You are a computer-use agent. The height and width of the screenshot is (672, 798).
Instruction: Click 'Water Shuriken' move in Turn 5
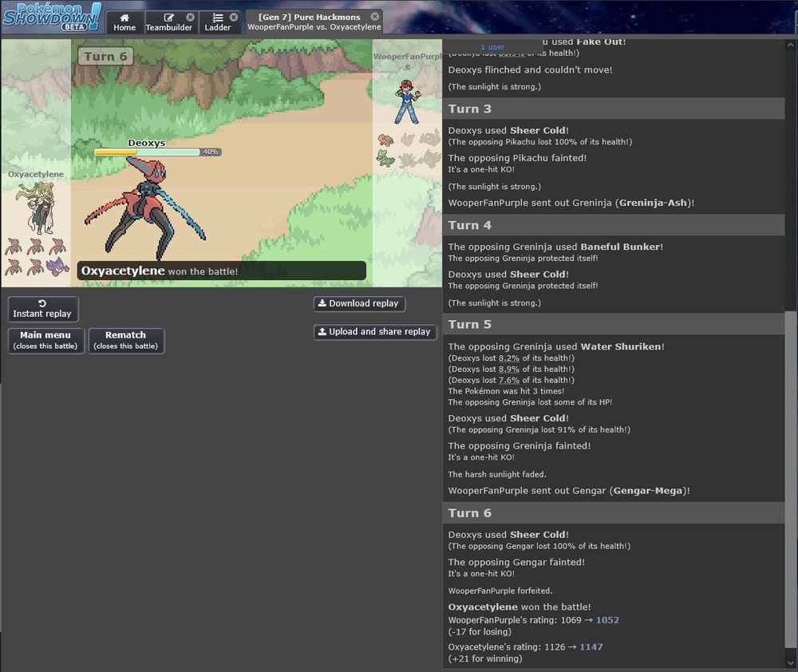click(622, 346)
